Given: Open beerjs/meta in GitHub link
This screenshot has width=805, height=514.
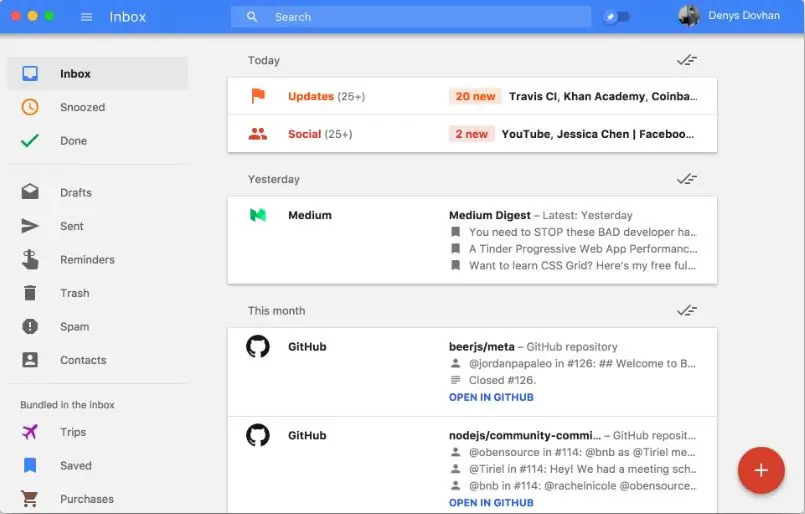Looking at the screenshot, I should (491, 397).
